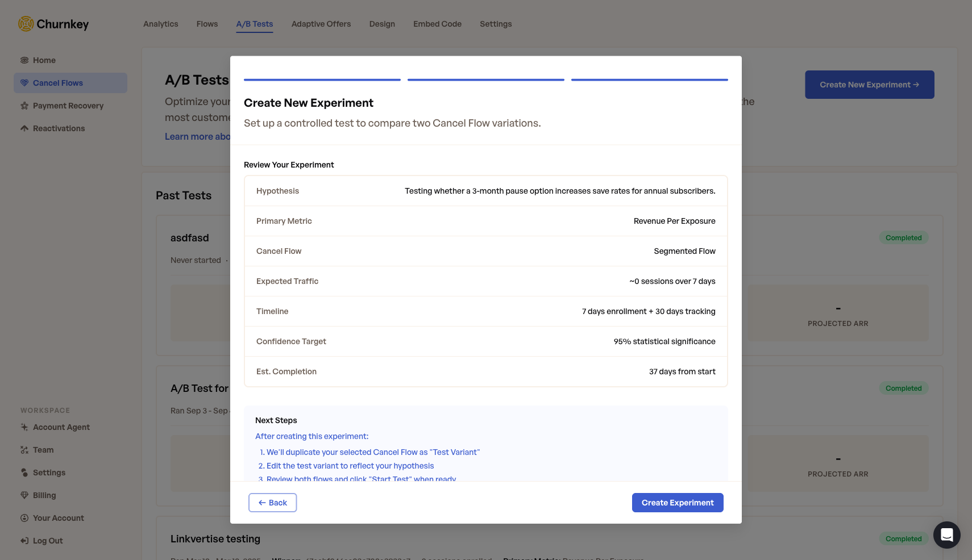Switch to the Design tab

[x=381, y=24]
